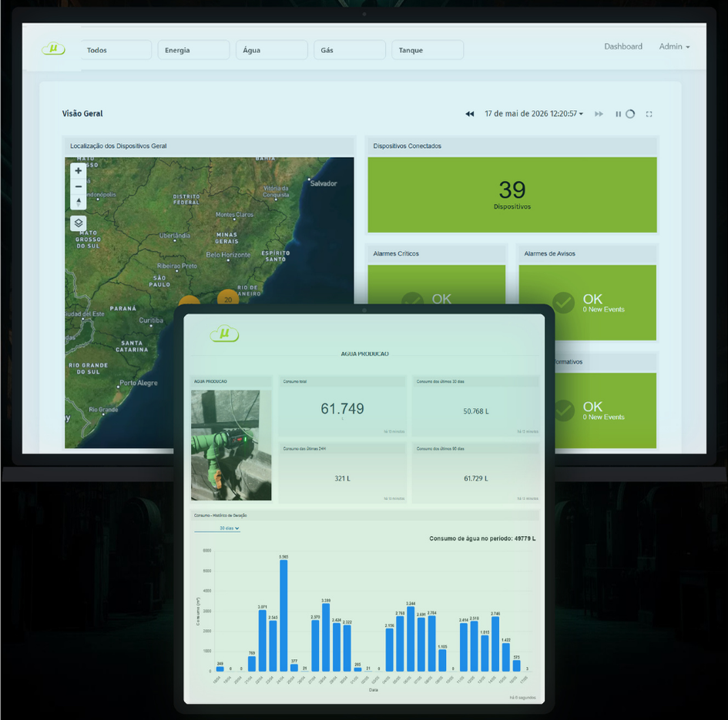This screenshot has height=720, width=728.
Task: Click the 61.729 L last 90 days value
Action: tap(476, 478)
